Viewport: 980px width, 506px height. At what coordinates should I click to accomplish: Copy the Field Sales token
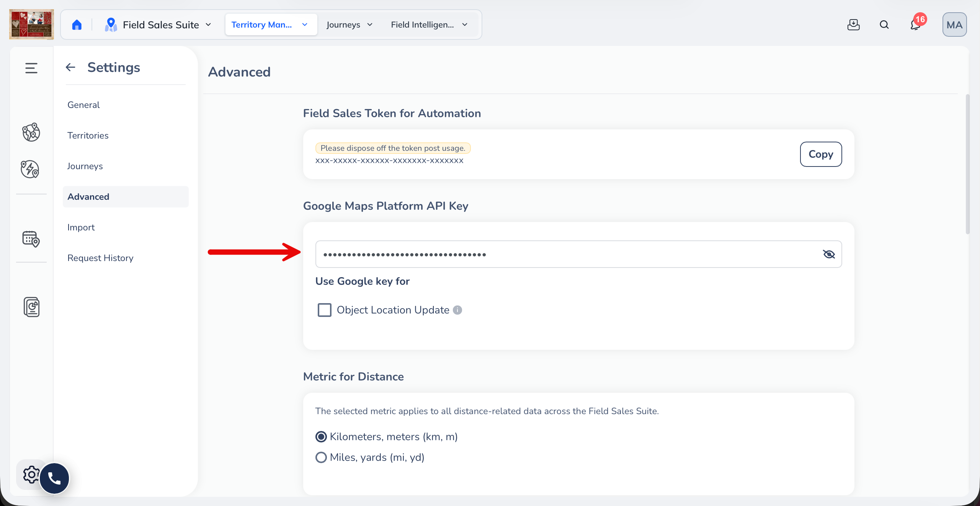[x=821, y=154]
